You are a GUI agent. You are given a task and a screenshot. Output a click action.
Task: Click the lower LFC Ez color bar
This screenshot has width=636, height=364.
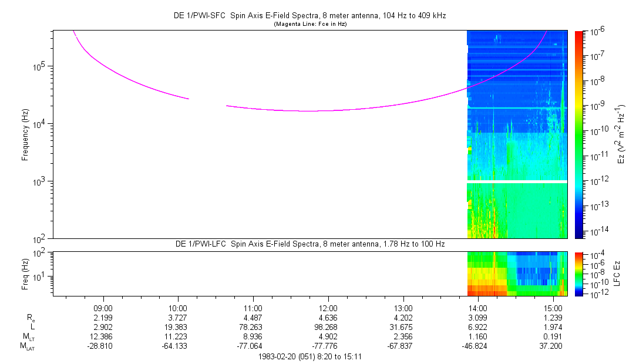pyautogui.click(x=579, y=274)
